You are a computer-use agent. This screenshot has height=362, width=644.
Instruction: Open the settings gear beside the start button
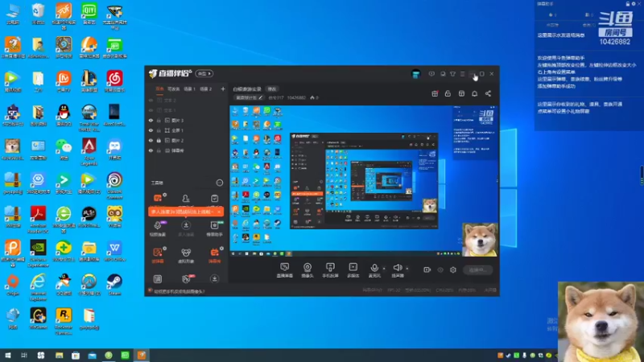[x=453, y=269]
